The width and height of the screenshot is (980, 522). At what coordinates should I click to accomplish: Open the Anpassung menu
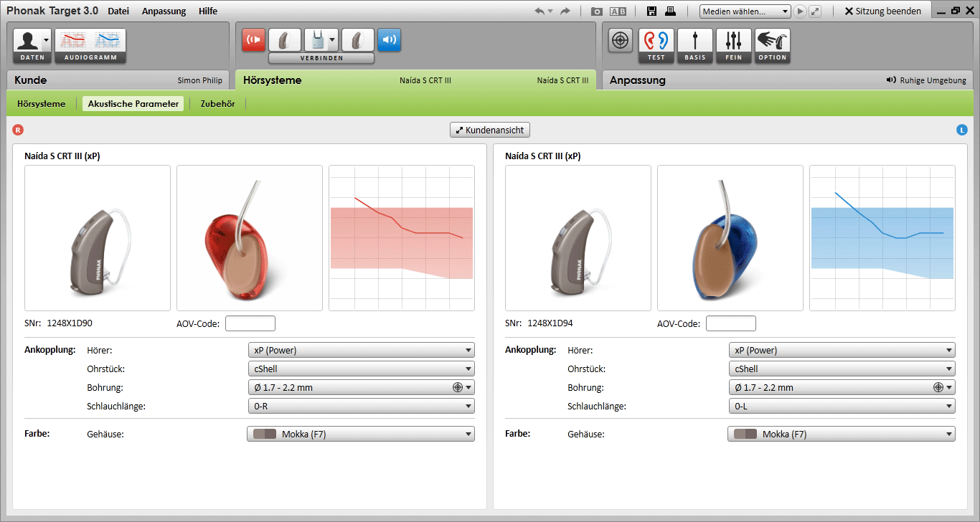tap(164, 11)
